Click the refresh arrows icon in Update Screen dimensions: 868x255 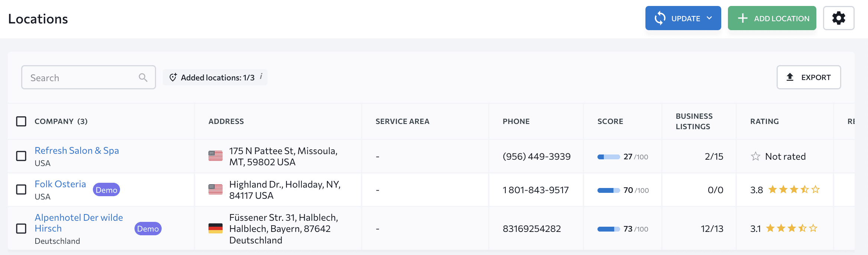click(660, 18)
